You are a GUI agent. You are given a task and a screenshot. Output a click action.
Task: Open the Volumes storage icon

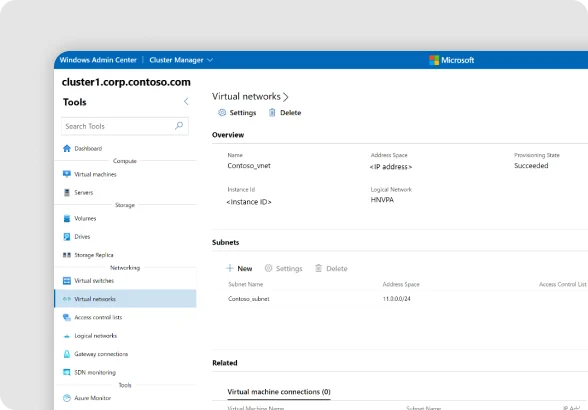pos(67,218)
